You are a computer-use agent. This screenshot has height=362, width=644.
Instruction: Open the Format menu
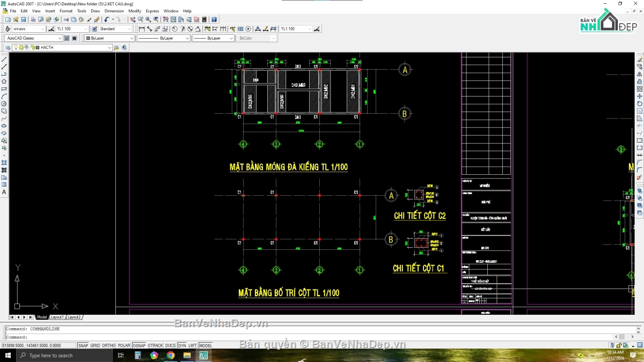66,11
